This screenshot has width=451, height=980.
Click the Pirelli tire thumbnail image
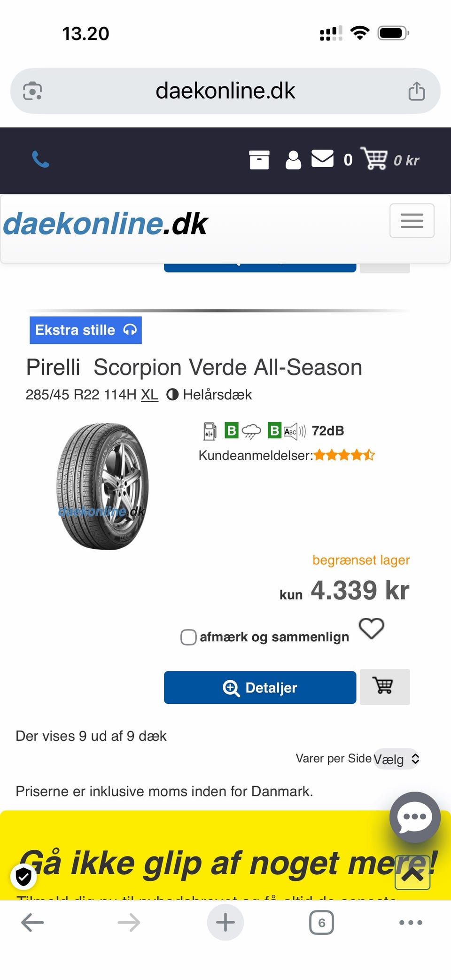coord(102,486)
